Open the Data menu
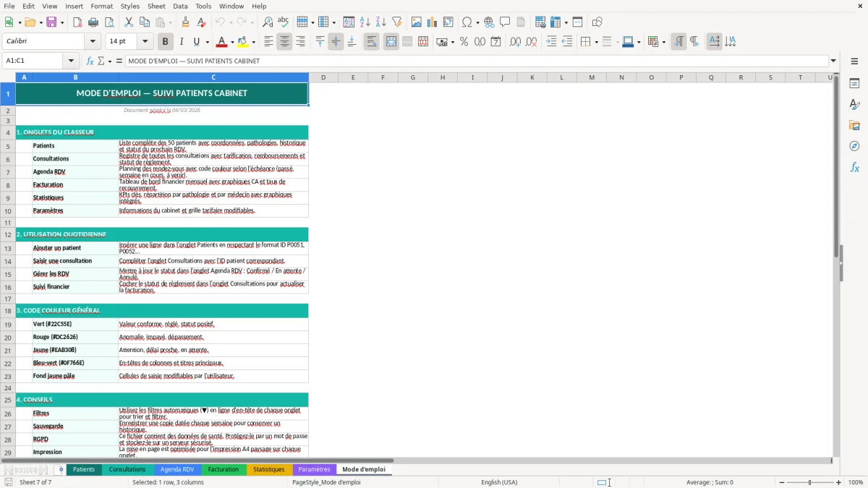 180,6
